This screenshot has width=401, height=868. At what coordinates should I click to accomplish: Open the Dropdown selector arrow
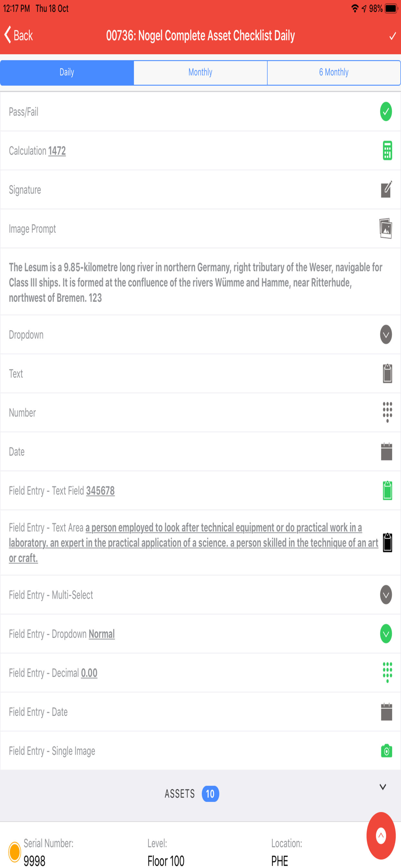pyautogui.click(x=386, y=335)
